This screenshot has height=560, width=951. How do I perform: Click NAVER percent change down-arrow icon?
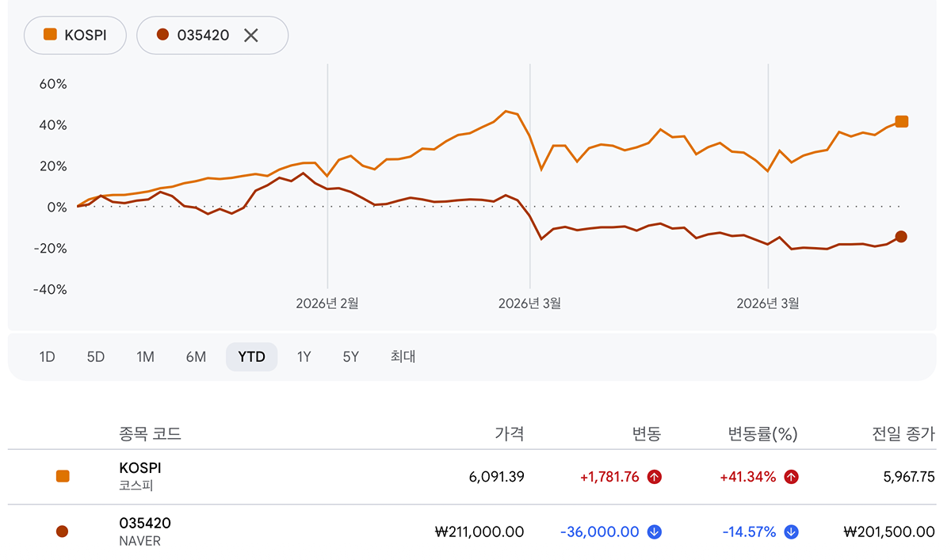coord(791,532)
